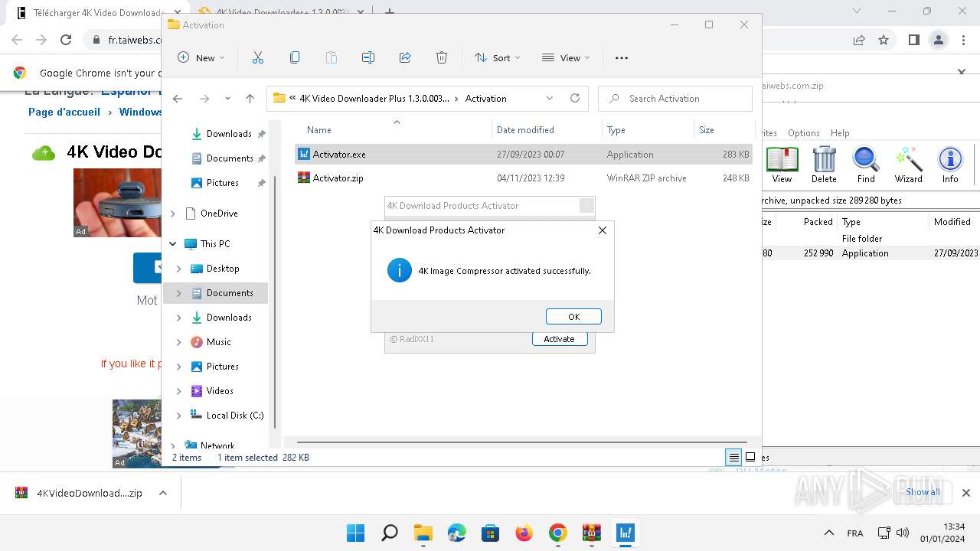Go back in File Explorer
Viewport: 980px width, 551px height.
178,98
